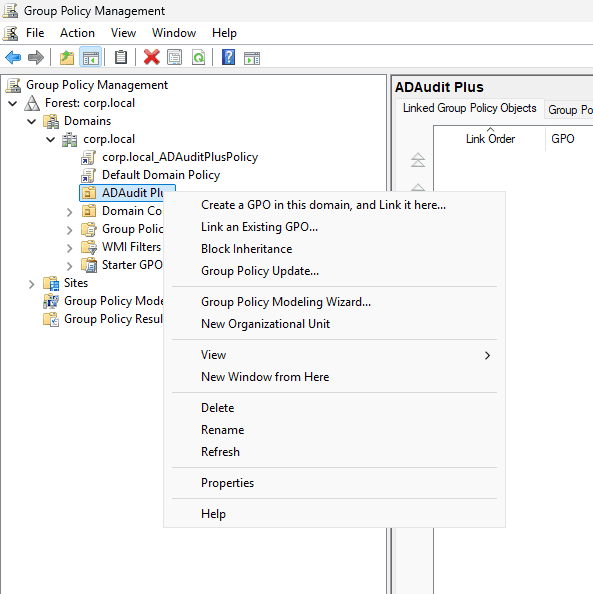Image resolution: width=593 pixels, height=594 pixels.
Task: Choose Group Policy Update from context menu
Action: pyautogui.click(x=334, y=271)
